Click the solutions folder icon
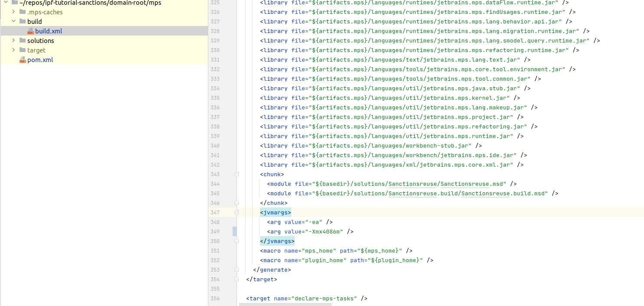644x306 pixels. 23,40
